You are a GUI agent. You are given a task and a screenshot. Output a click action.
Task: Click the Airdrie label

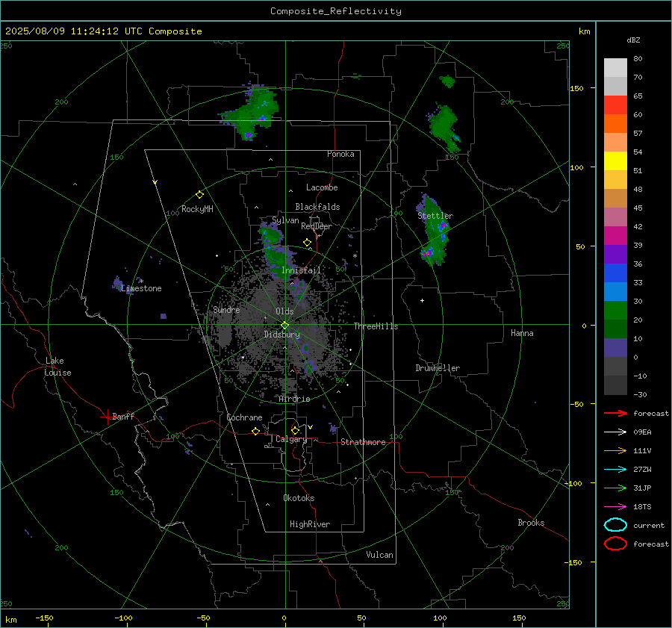coord(294,399)
